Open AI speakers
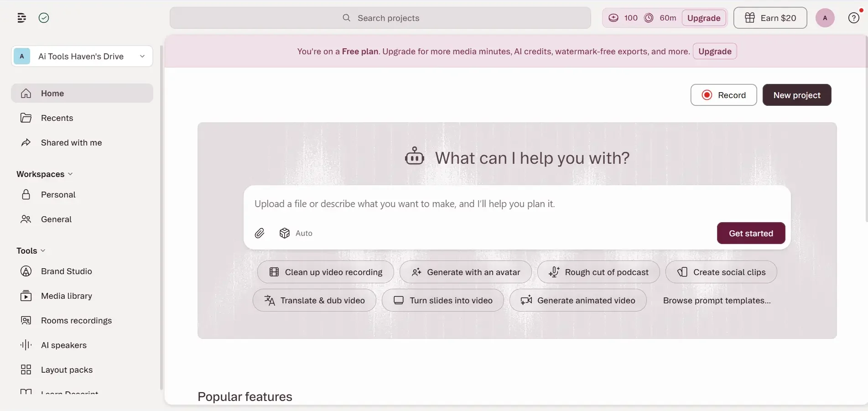Viewport: 868px width, 411px height. [82, 345]
